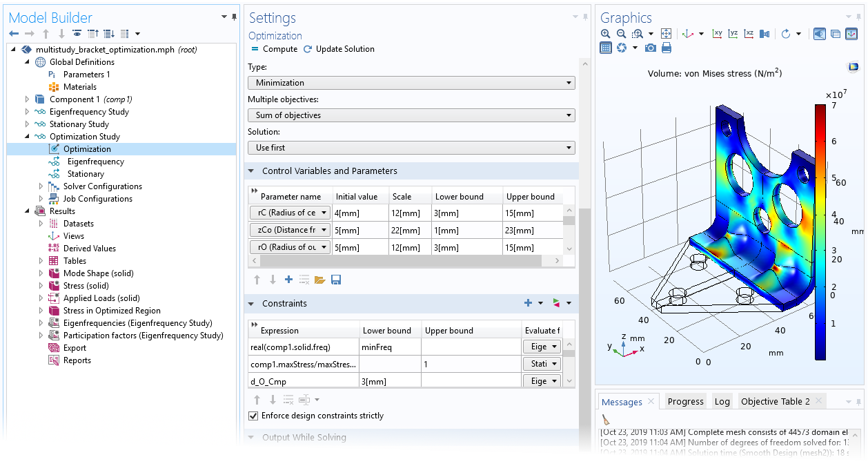Click the Model Builder back arrow
This screenshot has width=868, height=475.
14,34
